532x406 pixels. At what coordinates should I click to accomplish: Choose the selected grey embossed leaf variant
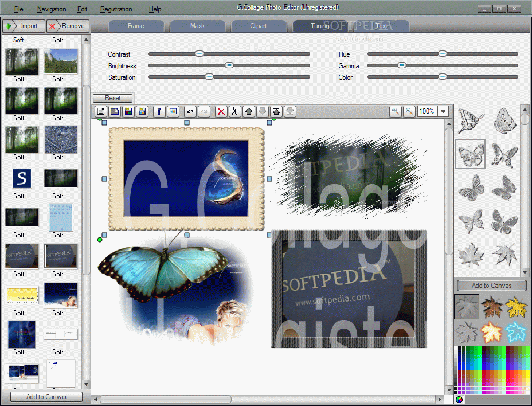[x=467, y=307]
